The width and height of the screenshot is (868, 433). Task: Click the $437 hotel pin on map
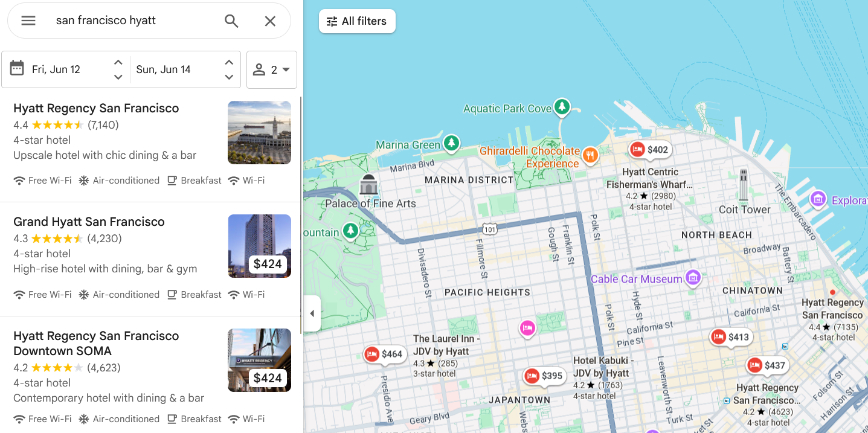point(767,365)
